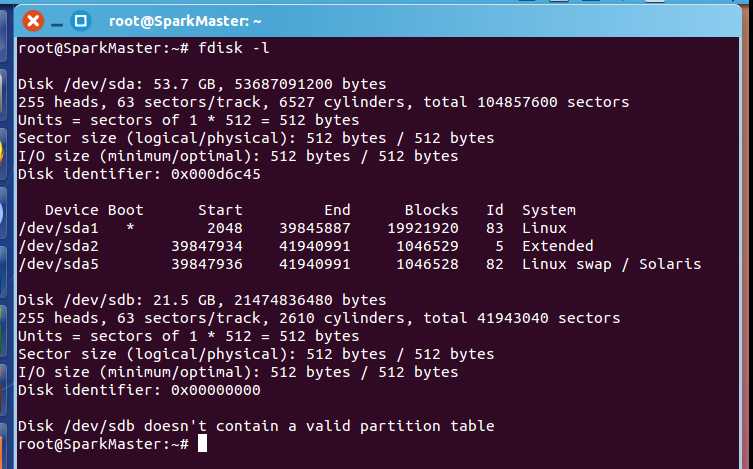753x469 pixels.
Task: Click the window title 'root@SparkMaster: ~'
Action: coord(185,21)
